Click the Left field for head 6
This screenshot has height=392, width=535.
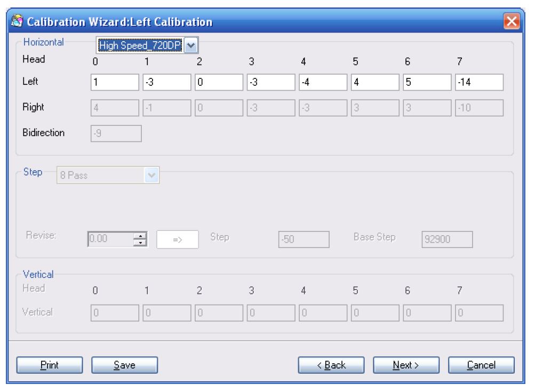(427, 83)
